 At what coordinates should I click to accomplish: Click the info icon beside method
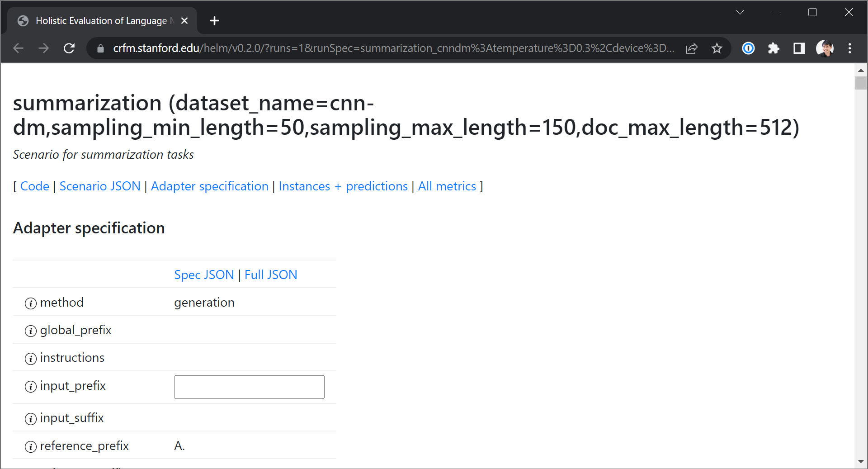(x=30, y=303)
